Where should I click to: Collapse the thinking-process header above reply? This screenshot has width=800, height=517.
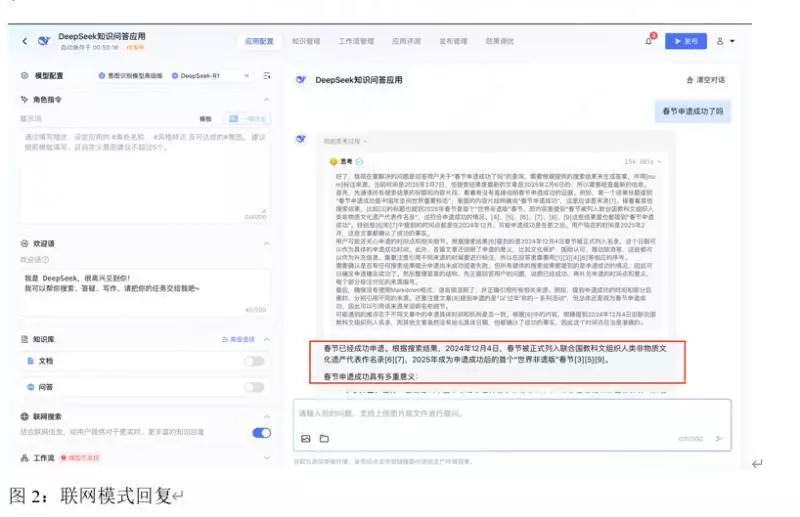[x=345, y=141]
